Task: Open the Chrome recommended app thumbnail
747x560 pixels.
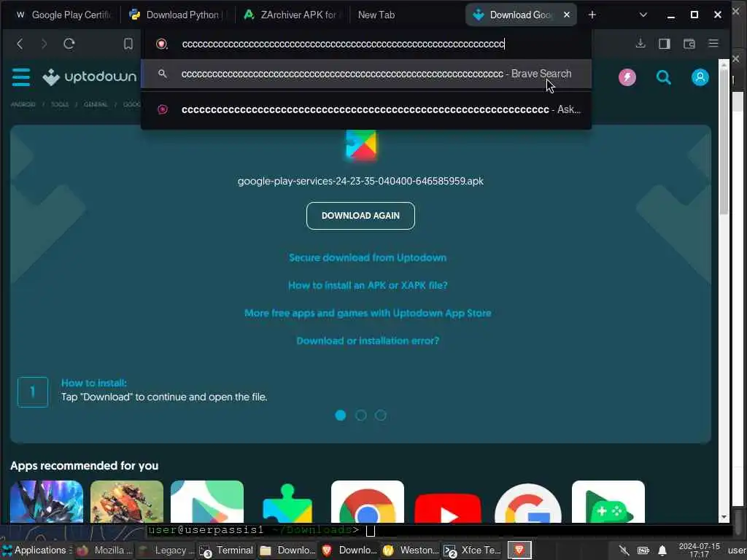Action: (x=368, y=502)
